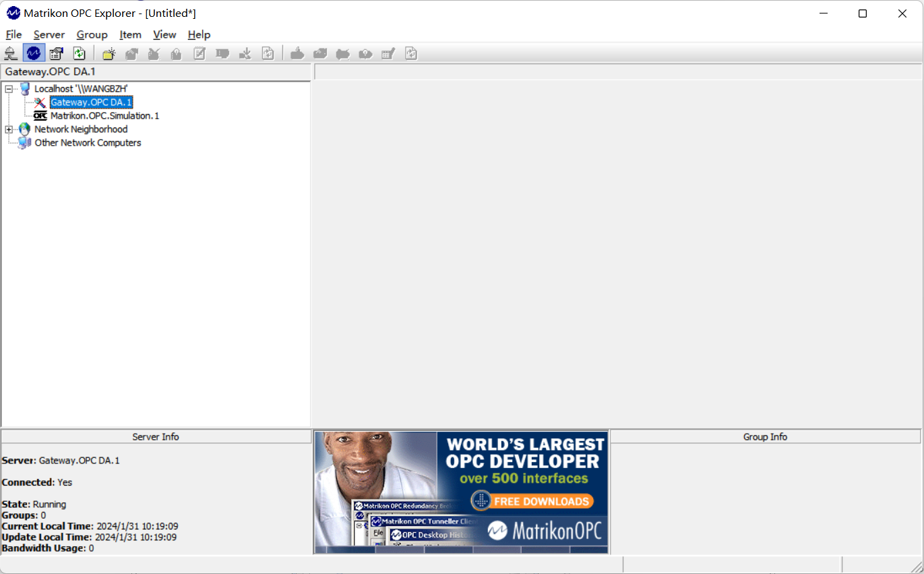Click the 'Gateway.OPC DA.1' header above the tree
The image size is (924, 574).
pos(156,71)
